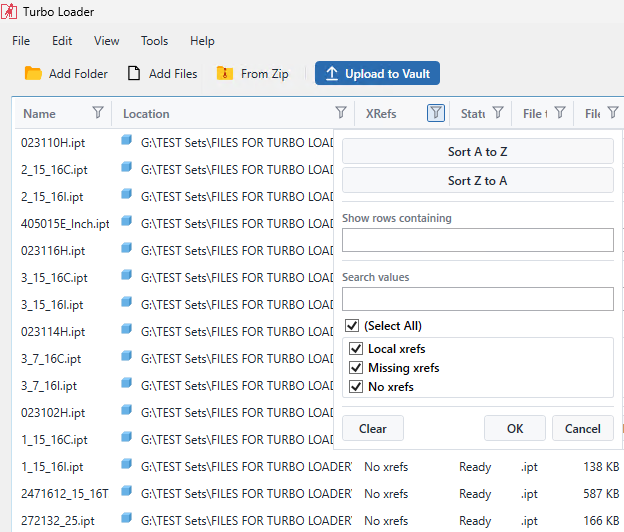
Task: Click the Turbo Loader app icon
Action: coord(9,11)
